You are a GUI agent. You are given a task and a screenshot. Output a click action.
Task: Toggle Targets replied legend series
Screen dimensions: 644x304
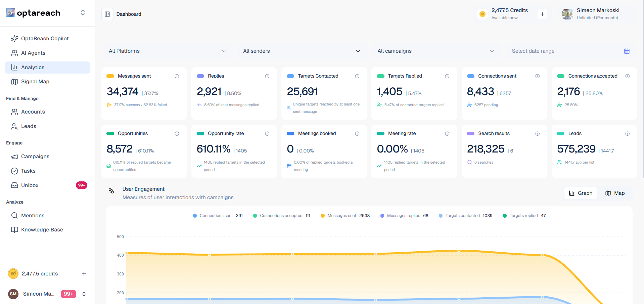(x=524, y=216)
